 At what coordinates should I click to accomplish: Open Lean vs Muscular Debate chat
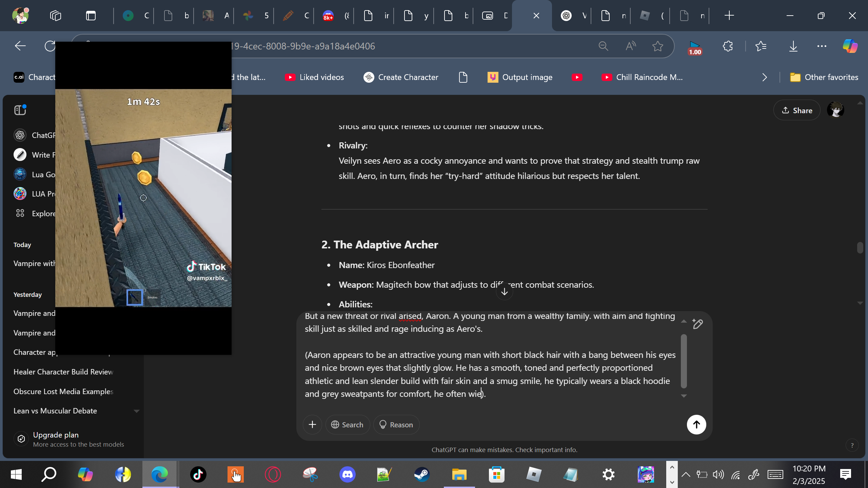[55, 411]
